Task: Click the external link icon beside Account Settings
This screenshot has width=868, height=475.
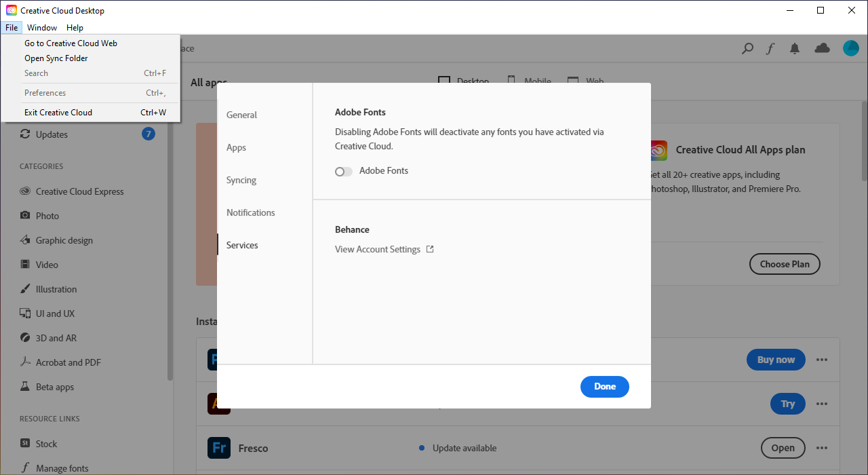Action: [430, 249]
